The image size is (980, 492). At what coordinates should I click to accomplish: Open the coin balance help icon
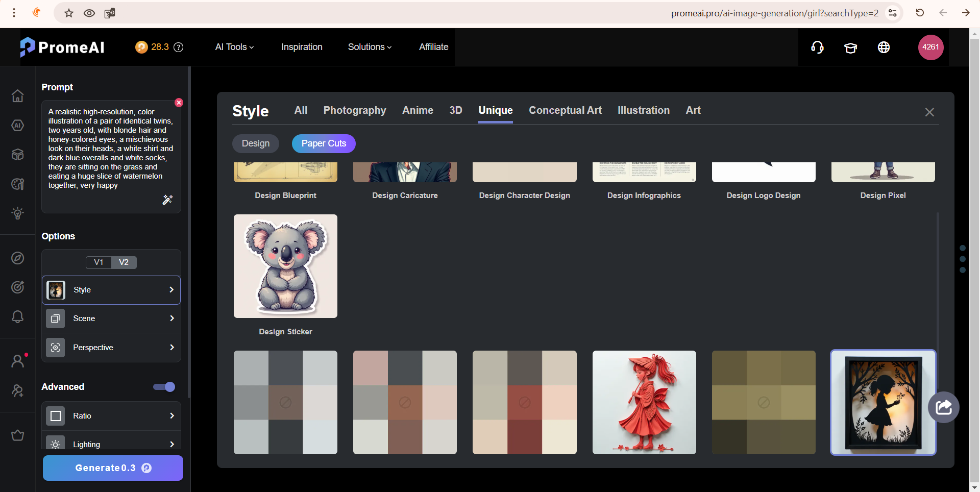[x=179, y=47]
